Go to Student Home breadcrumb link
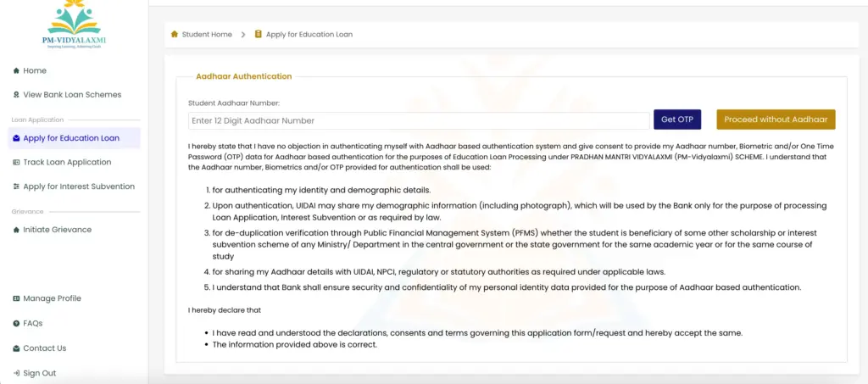Viewport: 868px width, 384px height. click(207, 34)
